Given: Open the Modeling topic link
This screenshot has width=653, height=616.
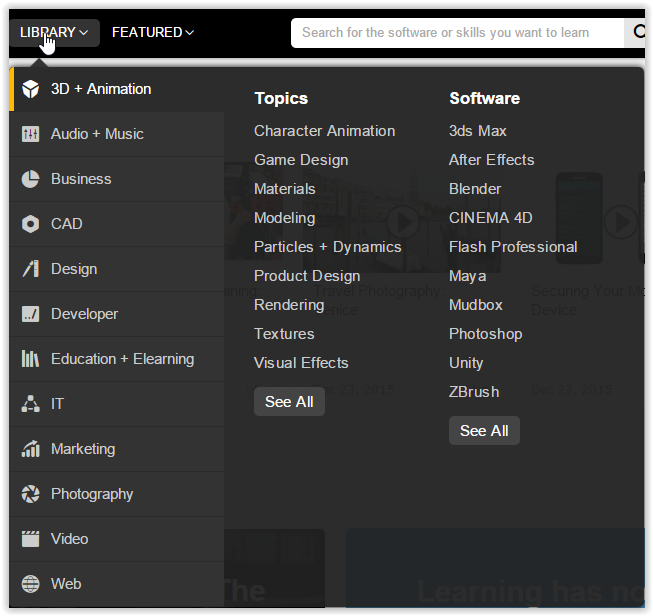Looking at the screenshot, I should click(x=285, y=218).
